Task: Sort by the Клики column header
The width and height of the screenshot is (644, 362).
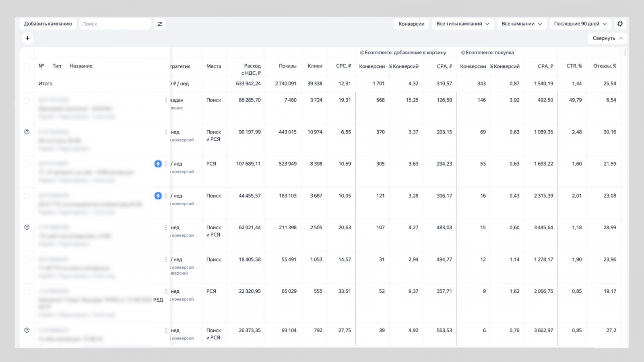Action: pos(315,66)
